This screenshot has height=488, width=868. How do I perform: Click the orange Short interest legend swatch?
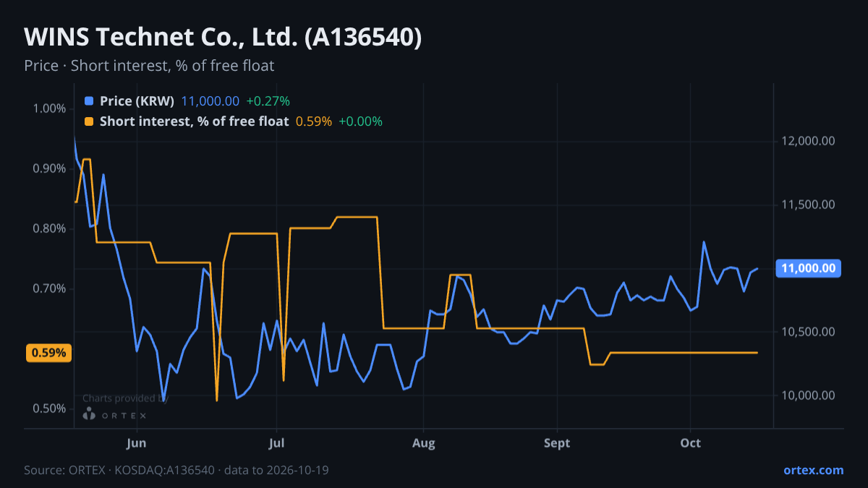(x=89, y=121)
